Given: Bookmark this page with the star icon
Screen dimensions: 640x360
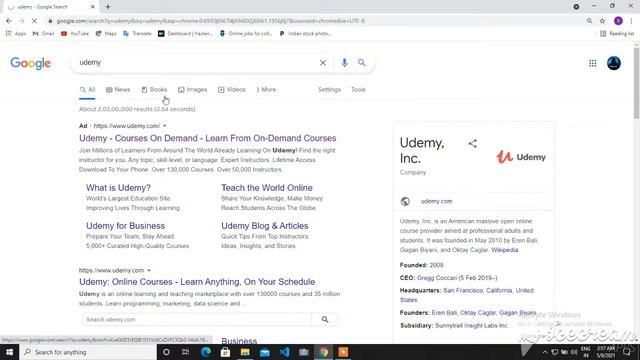Looking at the screenshot, I should 602,21.
